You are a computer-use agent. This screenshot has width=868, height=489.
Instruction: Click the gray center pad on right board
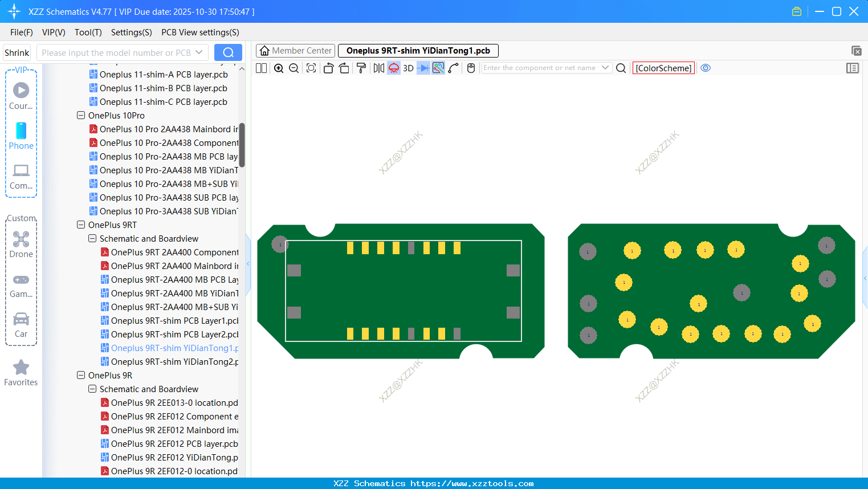(741, 293)
